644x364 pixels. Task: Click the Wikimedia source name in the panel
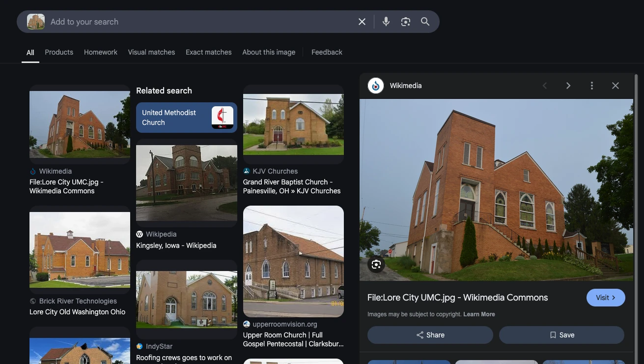point(406,86)
